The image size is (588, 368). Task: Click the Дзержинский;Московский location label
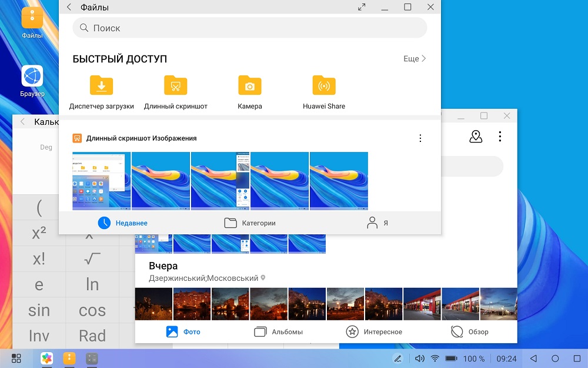[x=203, y=279]
